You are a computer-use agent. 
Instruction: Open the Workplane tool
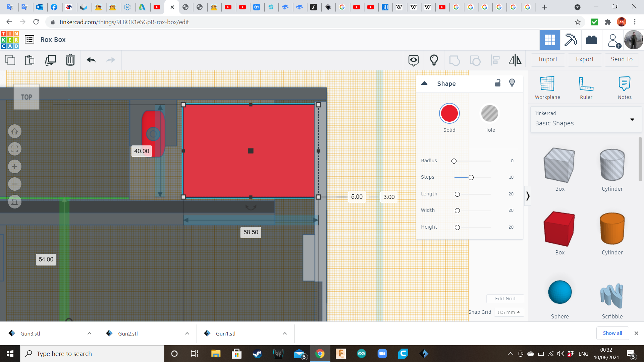pos(547,88)
